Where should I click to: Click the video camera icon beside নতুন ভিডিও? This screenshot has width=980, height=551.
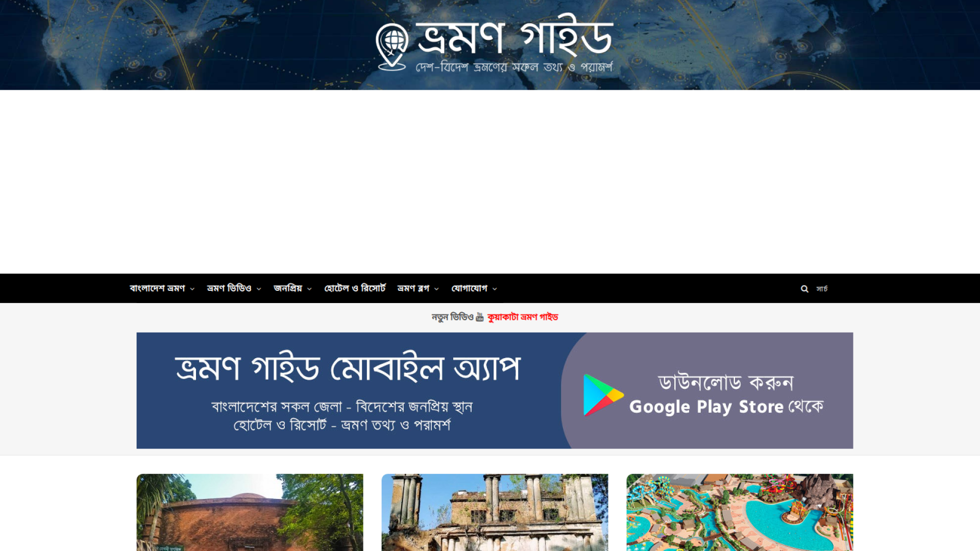point(479,316)
